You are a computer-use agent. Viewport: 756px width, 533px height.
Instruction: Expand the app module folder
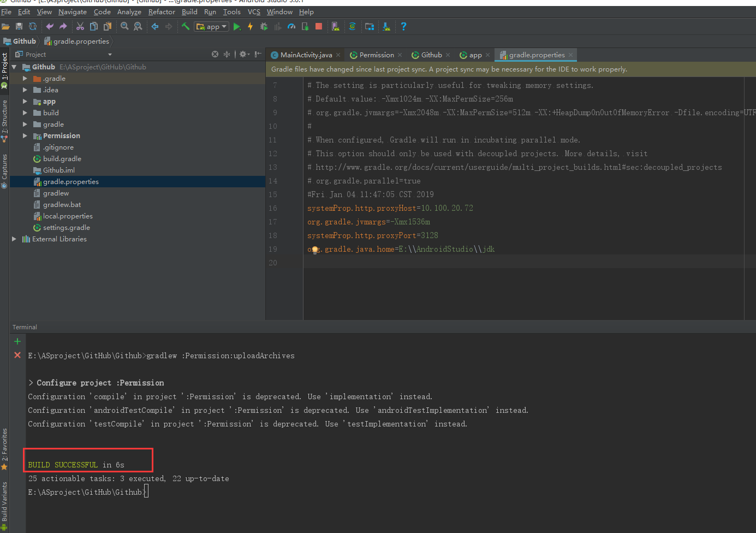[x=25, y=102]
